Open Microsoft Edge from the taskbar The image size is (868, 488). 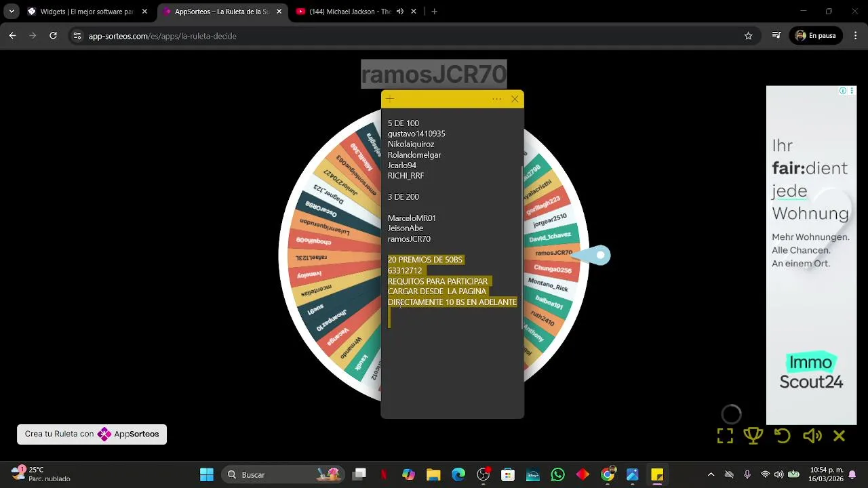(x=458, y=474)
